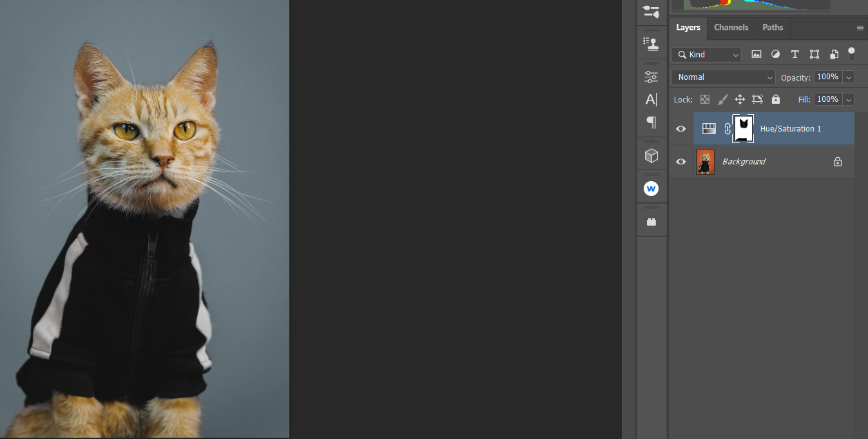Lock transparent pixels checkerboard icon
The image size is (868, 439).
click(x=705, y=99)
